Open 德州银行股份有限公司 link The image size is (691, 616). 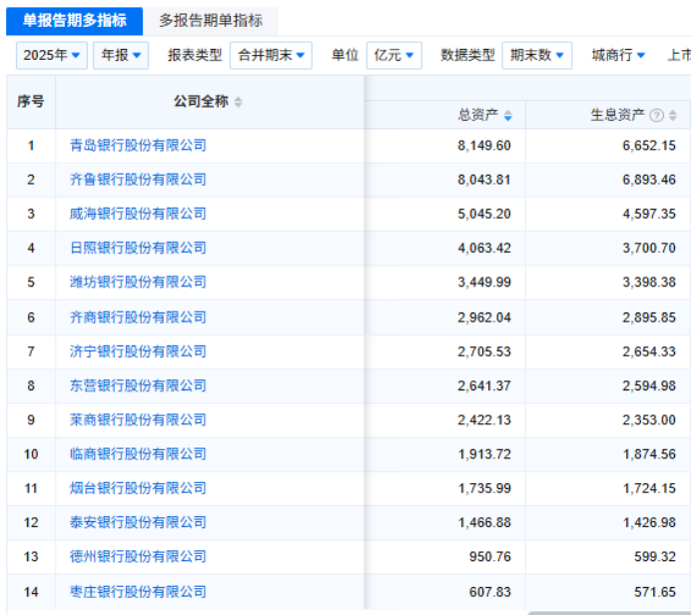point(138,557)
